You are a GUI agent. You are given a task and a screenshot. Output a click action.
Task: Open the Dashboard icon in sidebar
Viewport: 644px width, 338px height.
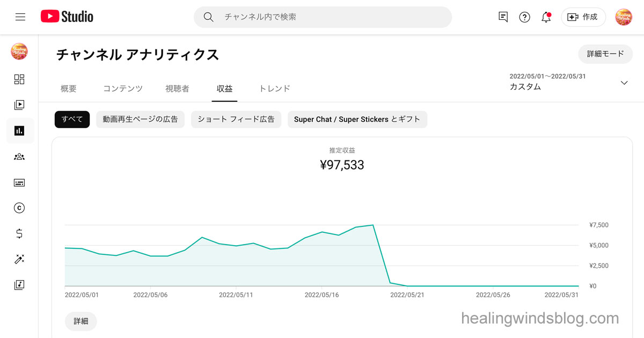[x=19, y=79]
